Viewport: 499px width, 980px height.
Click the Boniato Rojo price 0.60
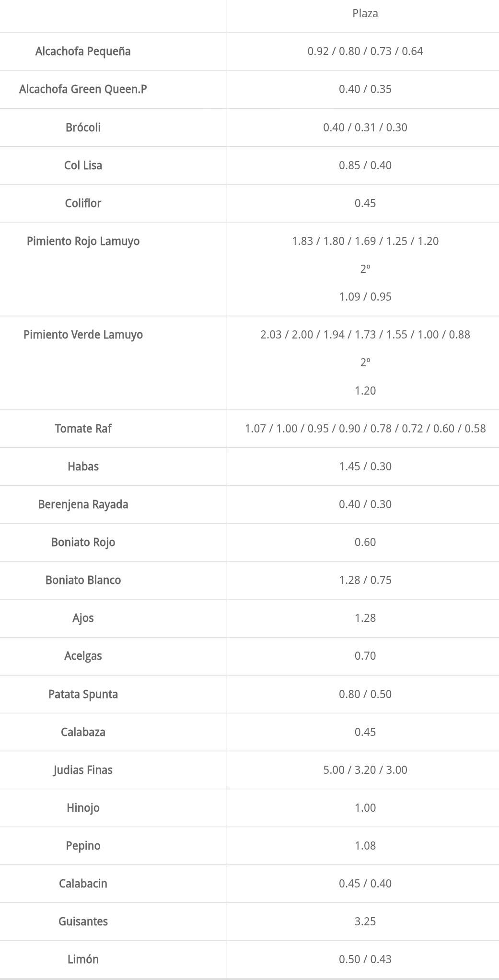(x=365, y=542)
